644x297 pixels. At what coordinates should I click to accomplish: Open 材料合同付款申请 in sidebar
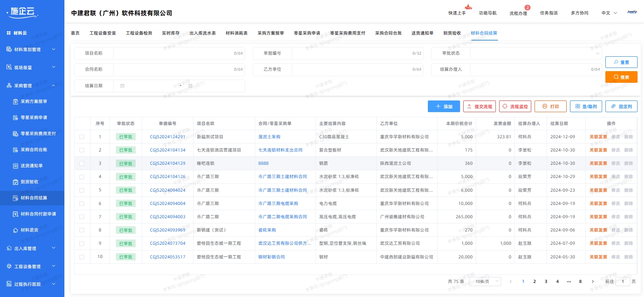[38, 214]
